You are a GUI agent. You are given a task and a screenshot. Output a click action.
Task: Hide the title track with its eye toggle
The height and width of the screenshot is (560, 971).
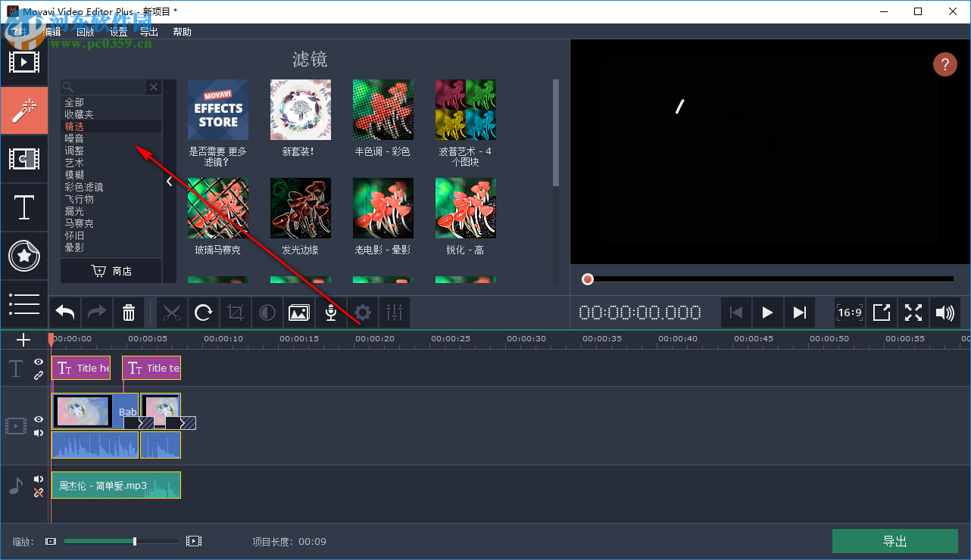pyautogui.click(x=38, y=362)
